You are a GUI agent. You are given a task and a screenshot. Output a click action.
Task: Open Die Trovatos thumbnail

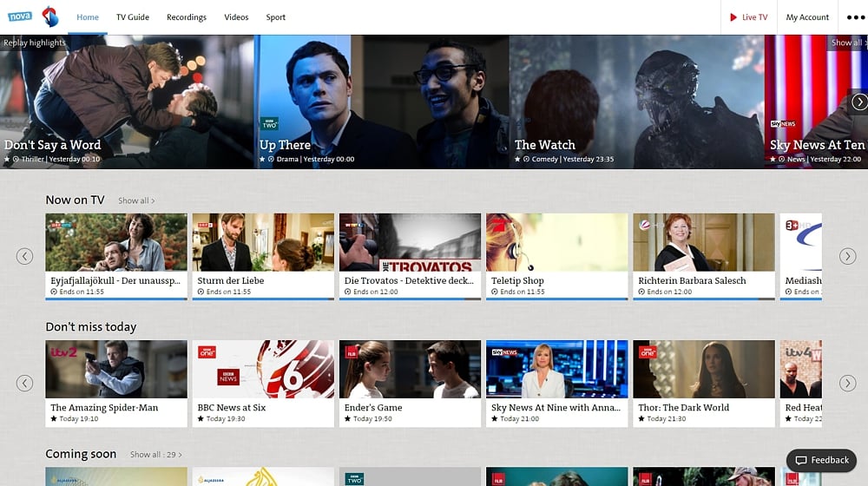[411, 242]
